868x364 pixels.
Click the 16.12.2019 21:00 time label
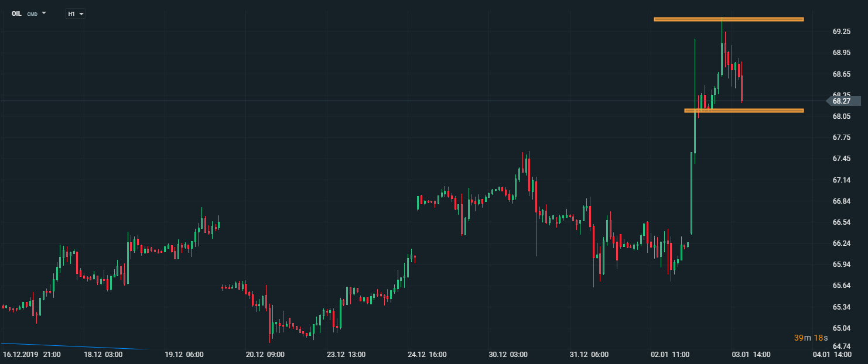pyautogui.click(x=30, y=355)
